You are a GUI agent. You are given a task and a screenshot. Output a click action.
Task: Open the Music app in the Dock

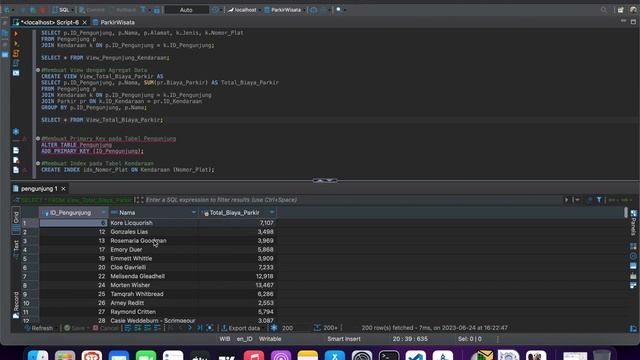coord(254,356)
